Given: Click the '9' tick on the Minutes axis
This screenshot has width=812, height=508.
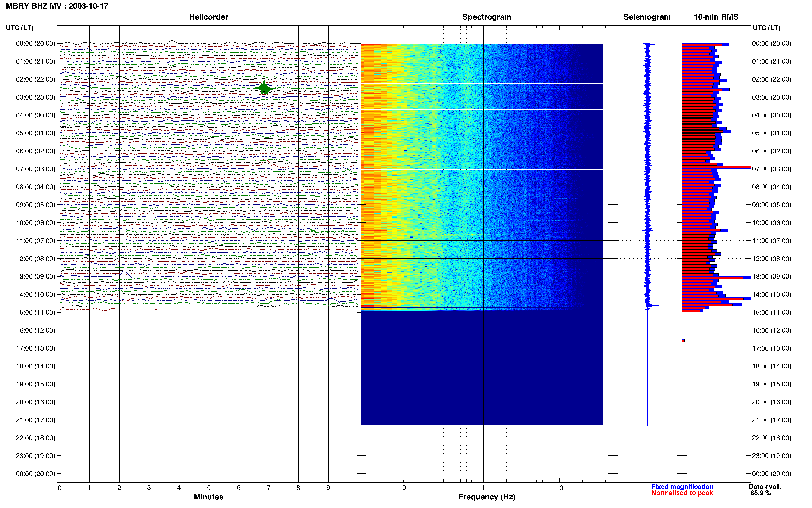Looking at the screenshot, I should click(328, 488).
